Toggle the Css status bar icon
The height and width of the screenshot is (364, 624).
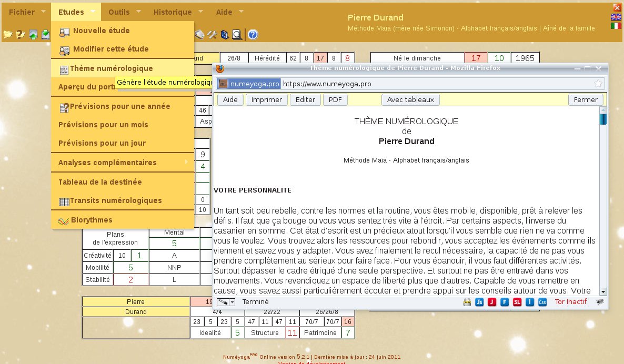point(542,302)
